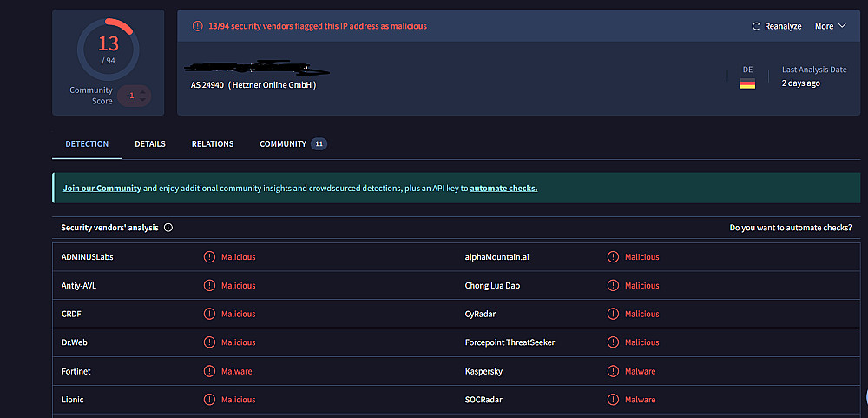Click the Reanalyze refresh icon
Screen dimensions: 868x418
[x=756, y=26]
